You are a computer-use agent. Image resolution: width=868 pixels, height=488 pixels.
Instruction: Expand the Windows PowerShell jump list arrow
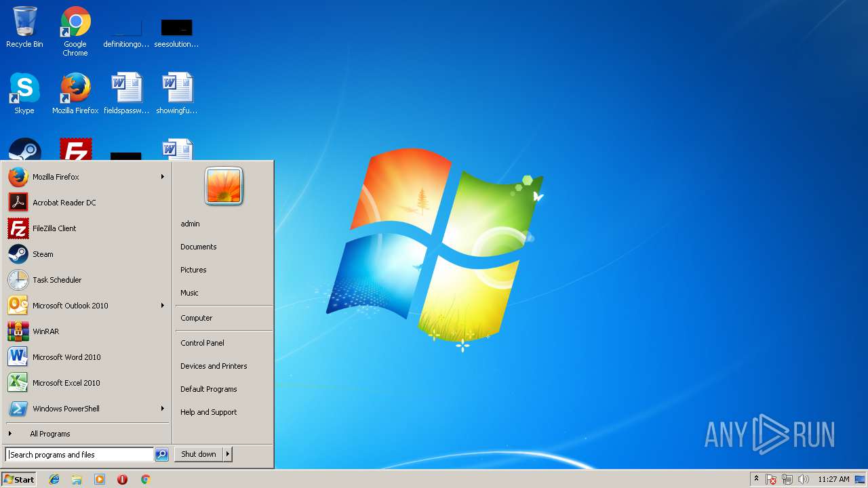point(163,409)
